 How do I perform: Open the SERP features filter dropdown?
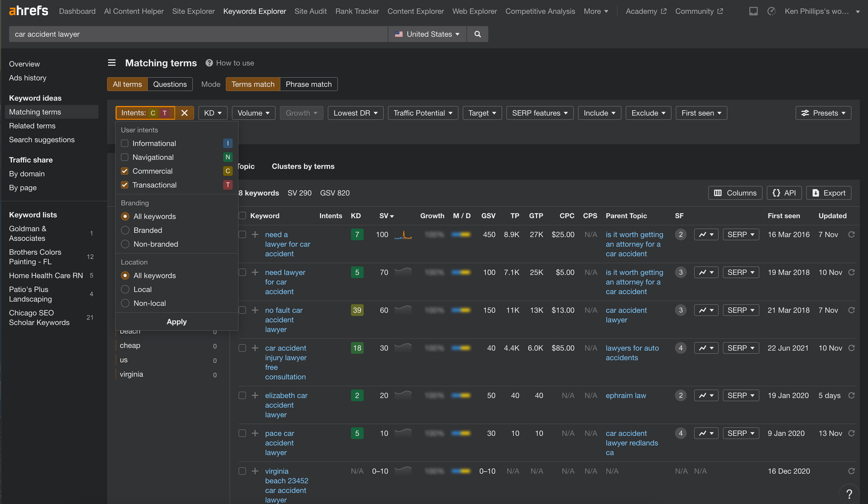pos(540,113)
